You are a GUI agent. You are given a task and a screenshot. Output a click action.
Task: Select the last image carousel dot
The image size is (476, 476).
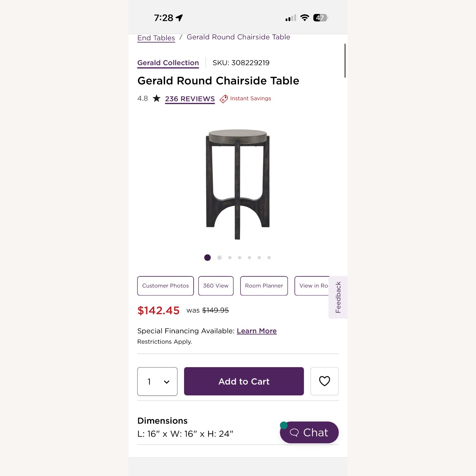(x=269, y=258)
